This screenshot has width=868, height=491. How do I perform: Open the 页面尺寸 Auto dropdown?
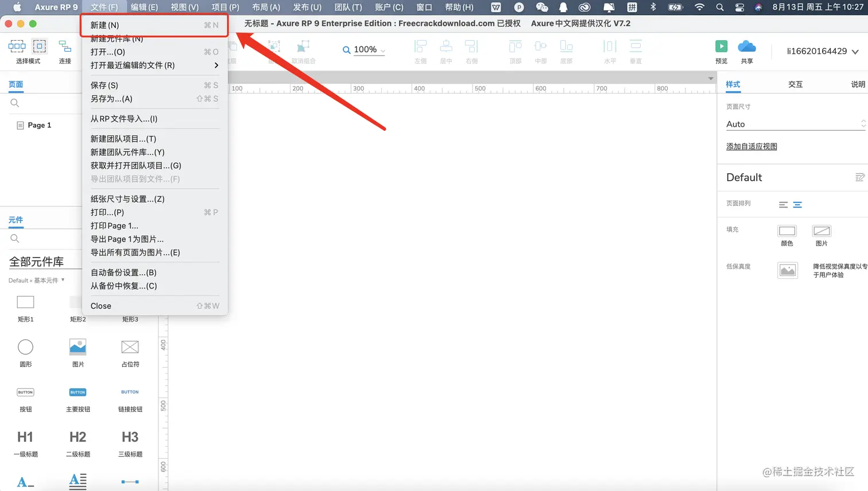(x=796, y=124)
